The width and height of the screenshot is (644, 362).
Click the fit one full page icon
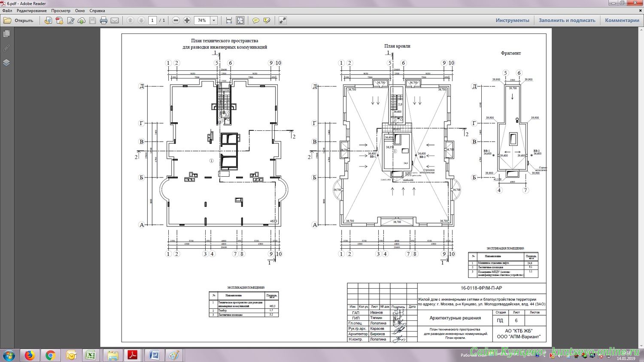[240, 20]
